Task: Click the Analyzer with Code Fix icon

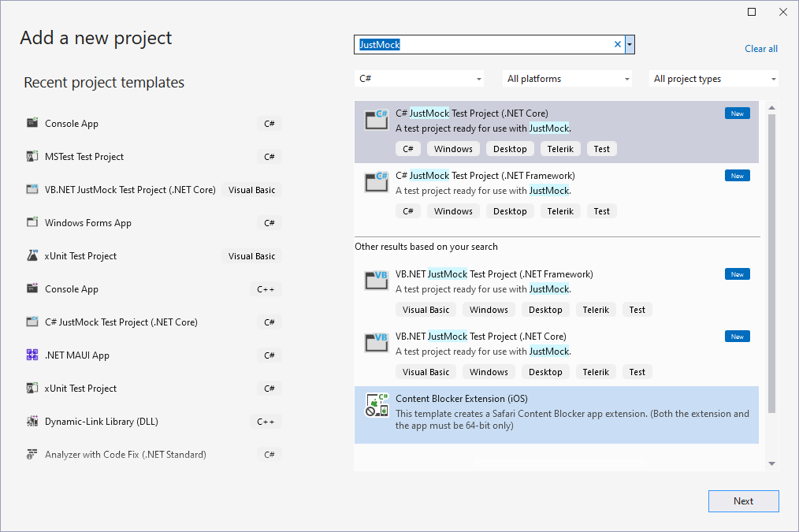Action: (x=32, y=454)
